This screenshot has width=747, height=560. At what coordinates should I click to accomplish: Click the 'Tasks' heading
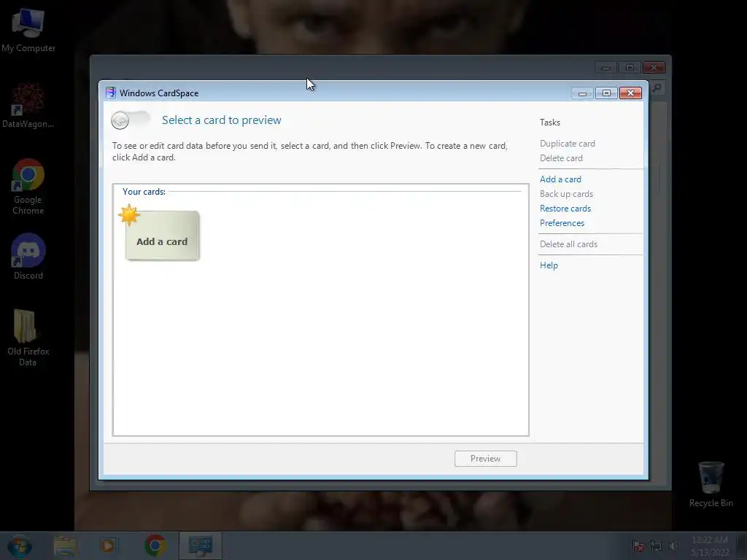click(550, 122)
